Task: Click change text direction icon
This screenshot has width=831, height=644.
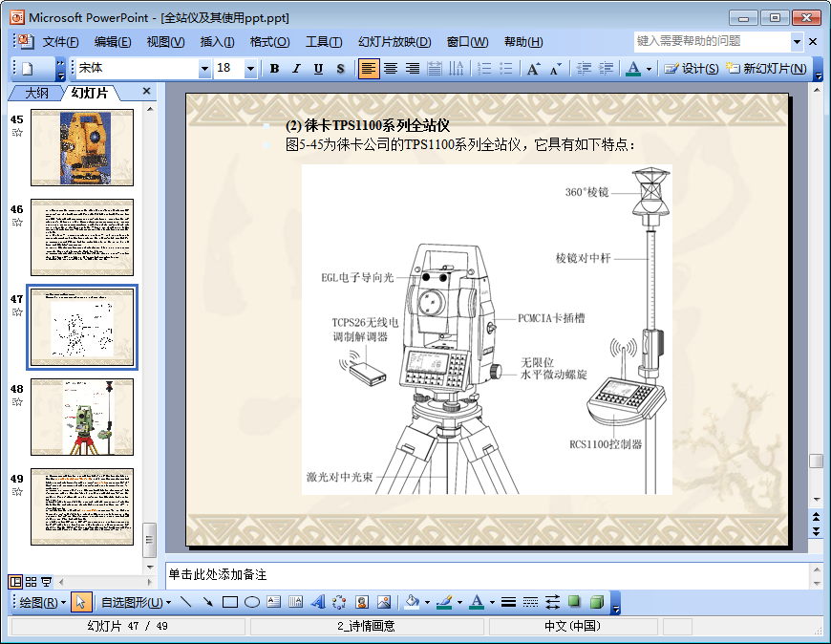Action: coord(457,69)
